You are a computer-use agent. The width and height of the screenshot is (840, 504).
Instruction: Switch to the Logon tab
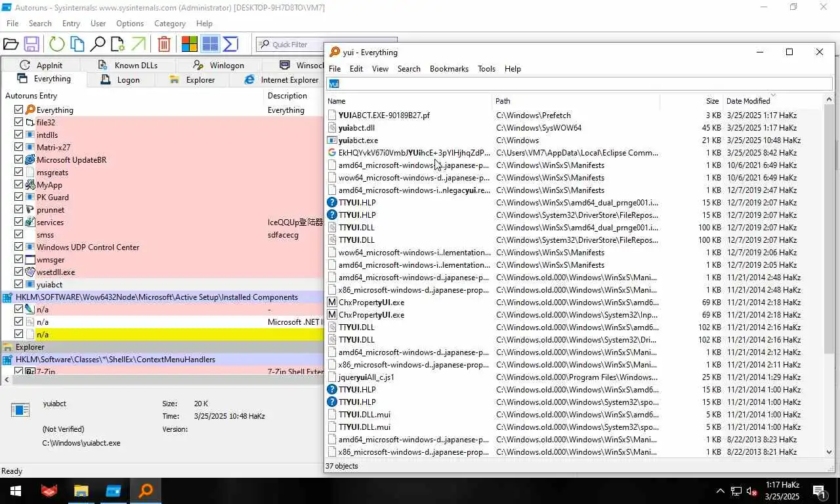click(x=119, y=80)
